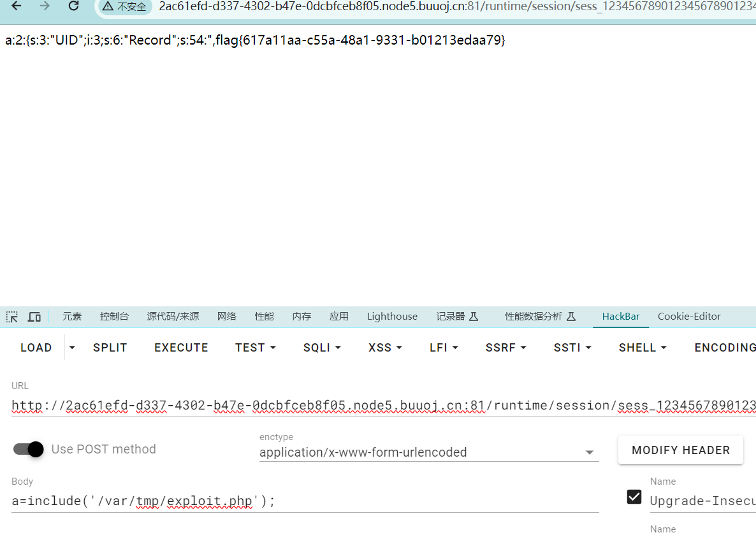The width and height of the screenshot is (756, 535).
Task: Click the browser forward arrow
Action: pyautogui.click(x=45, y=6)
